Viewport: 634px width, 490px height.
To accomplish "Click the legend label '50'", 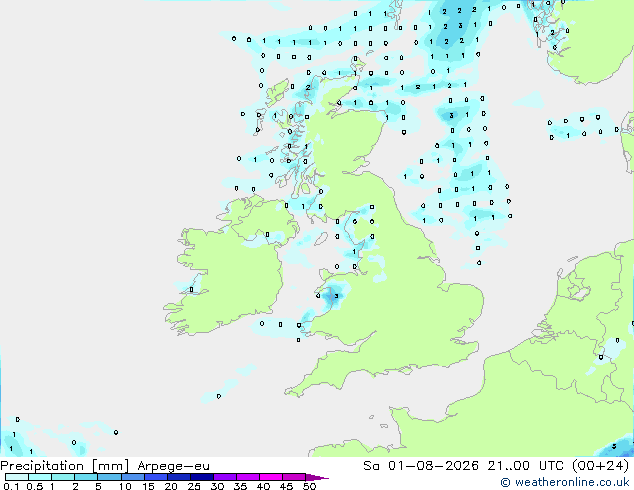I will pyautogui.click(x=309, y=486).
